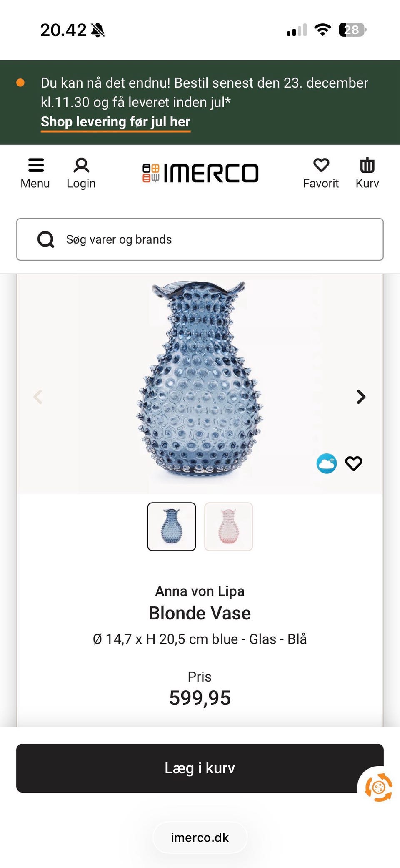Viewport: 400px width, 868px height.
Task: Open Favorit heart icon in header
Action: pyautogui.click(x=321, y=165)
